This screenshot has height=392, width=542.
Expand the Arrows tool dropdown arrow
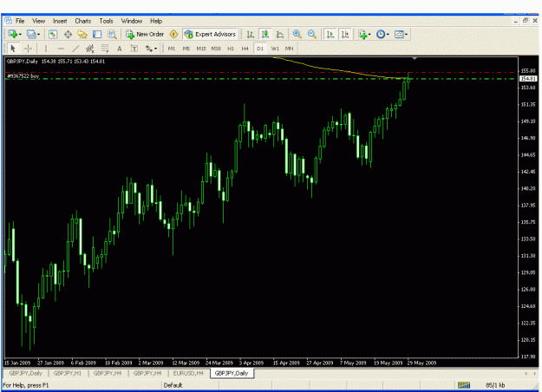point(156,49)
